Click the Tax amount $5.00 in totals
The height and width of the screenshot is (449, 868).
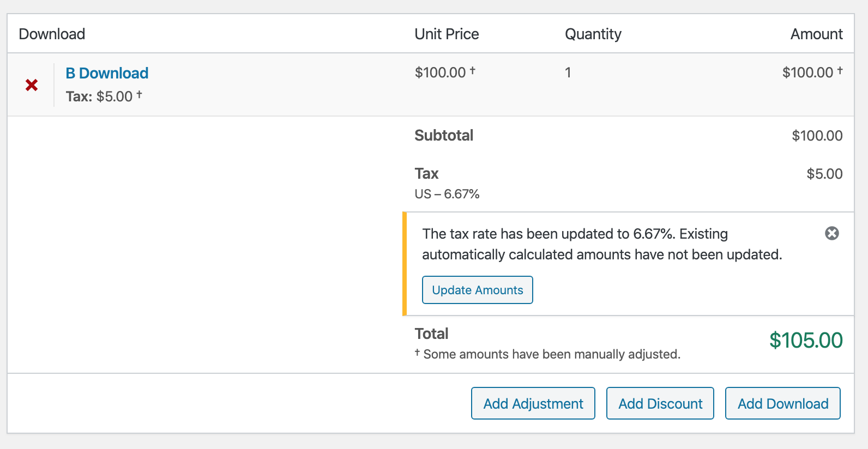click(x=825, y=174)
